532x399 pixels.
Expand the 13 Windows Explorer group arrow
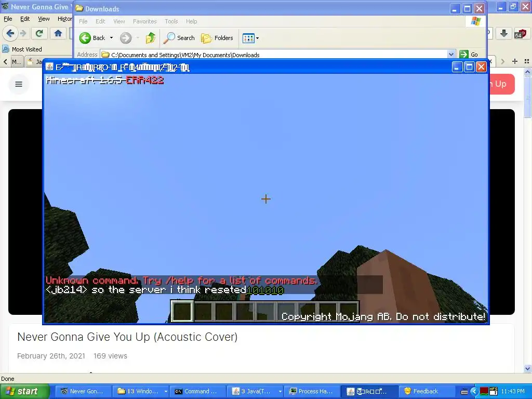pyautogui.click(x=166, y=391)
